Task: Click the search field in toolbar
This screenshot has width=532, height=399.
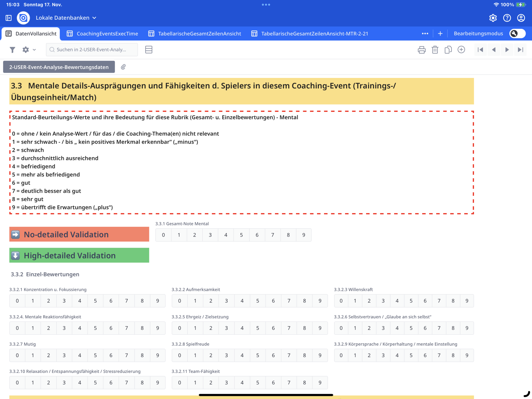Action: pyautogui.click(x=91, y=50)
